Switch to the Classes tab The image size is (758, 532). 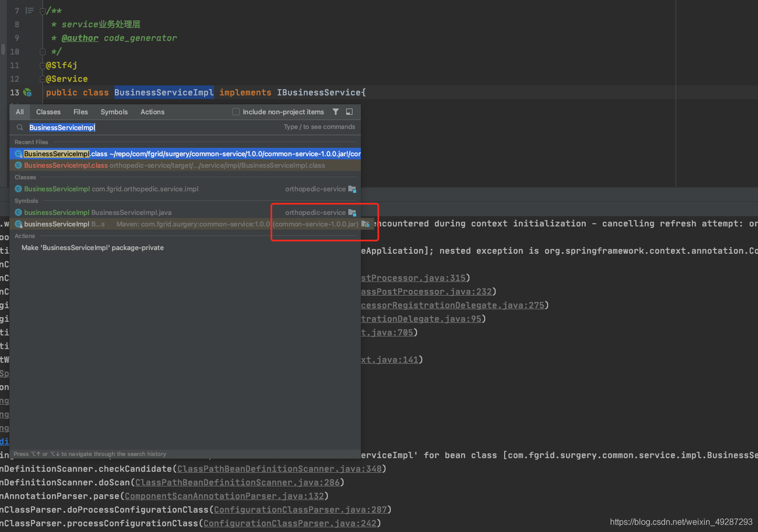[x=48, y=112]
